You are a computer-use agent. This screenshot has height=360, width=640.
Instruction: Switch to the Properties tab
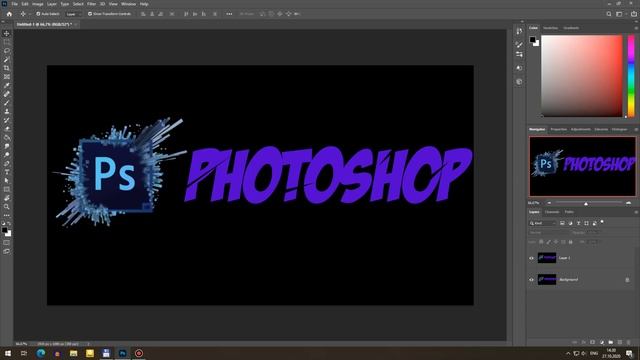(558, 129)
